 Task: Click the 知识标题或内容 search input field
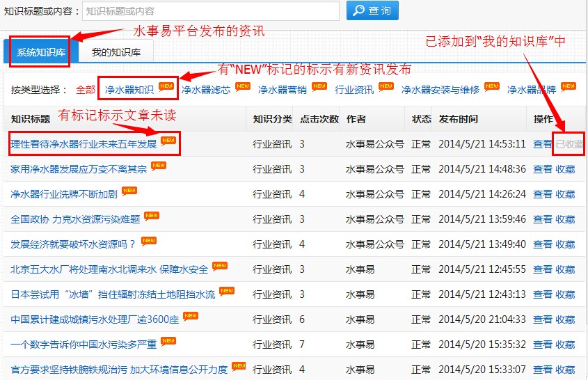[211, 11]
